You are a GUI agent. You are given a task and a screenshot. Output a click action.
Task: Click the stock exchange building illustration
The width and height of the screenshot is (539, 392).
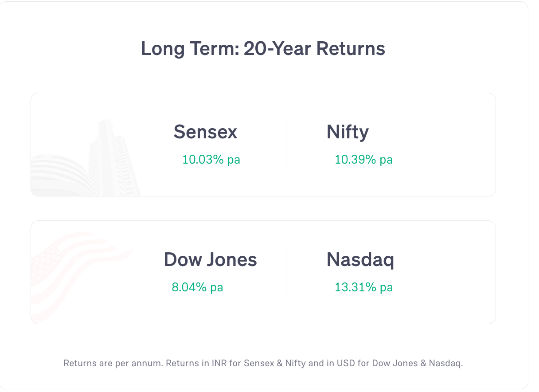click(x=85, y=158)
